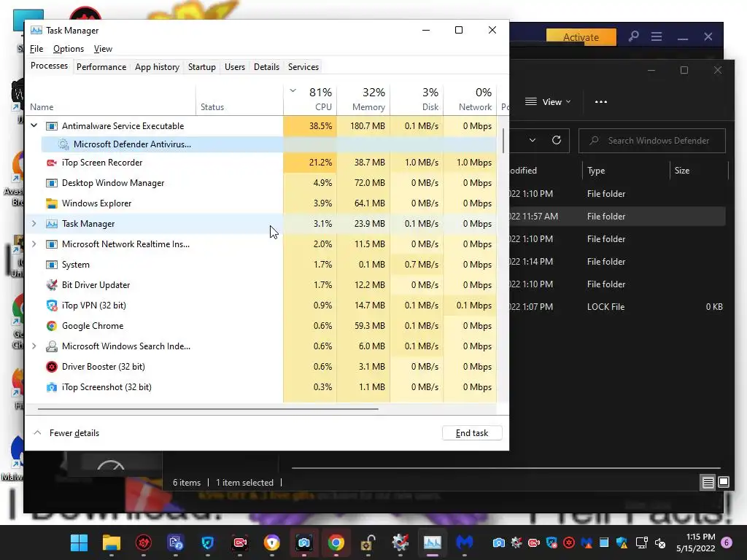The width and height of the screenshot is (747, 560).
Task: Switch to the App history tab
Action: 157,67
